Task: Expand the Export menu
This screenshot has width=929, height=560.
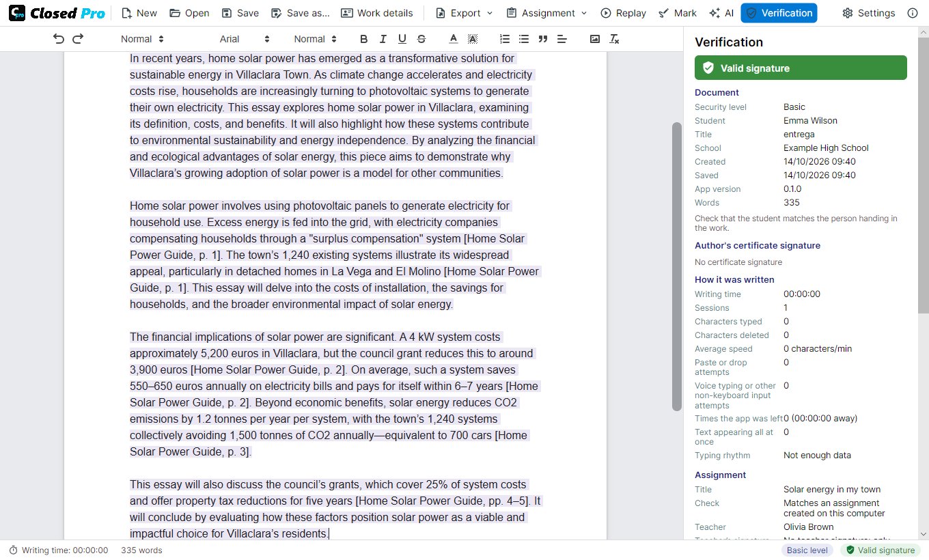Action: click(463, 13)
